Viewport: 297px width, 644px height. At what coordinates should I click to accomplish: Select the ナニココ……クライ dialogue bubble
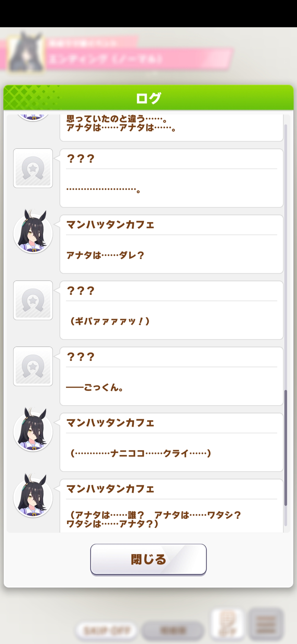172,442
